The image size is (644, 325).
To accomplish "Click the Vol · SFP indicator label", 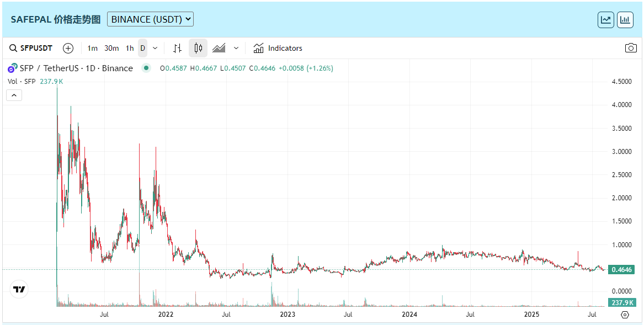I will tap(22, 81).
